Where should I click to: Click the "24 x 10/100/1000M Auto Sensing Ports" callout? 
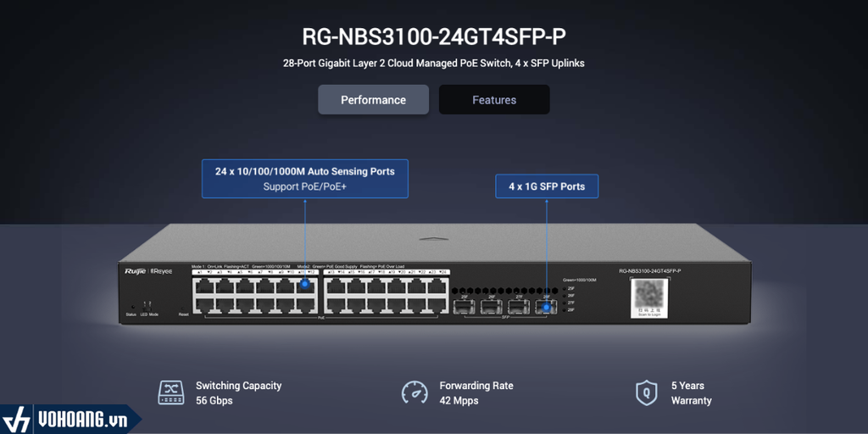click(305, 179)
